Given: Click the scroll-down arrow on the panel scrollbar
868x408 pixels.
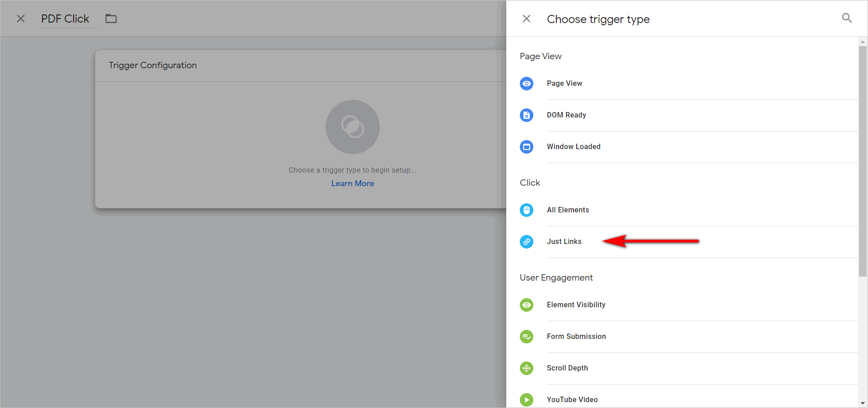Looking at the screenshot, I should [x=863, y=403].
